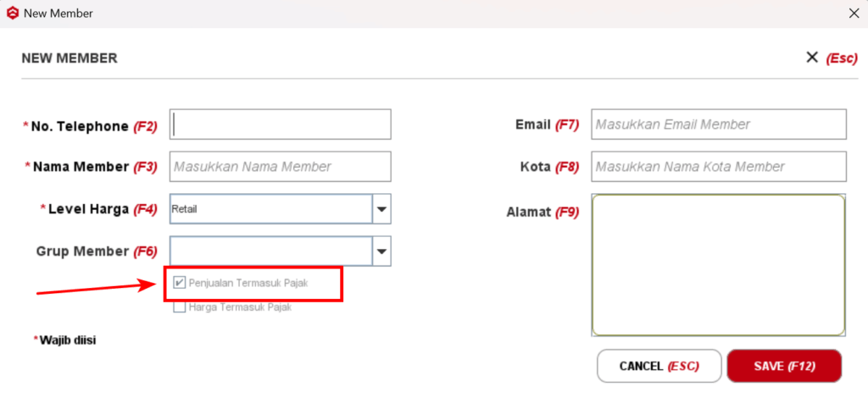Click inside the empty Grup Member combo box
The width and height of the screenshot is (868, 409).
pyautogui.click(x=270, y=251)
